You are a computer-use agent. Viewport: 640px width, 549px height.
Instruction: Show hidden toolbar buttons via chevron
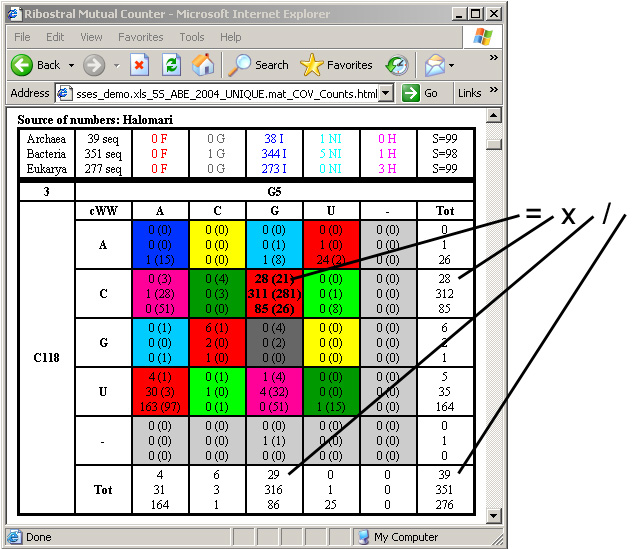tap(493, 58)
